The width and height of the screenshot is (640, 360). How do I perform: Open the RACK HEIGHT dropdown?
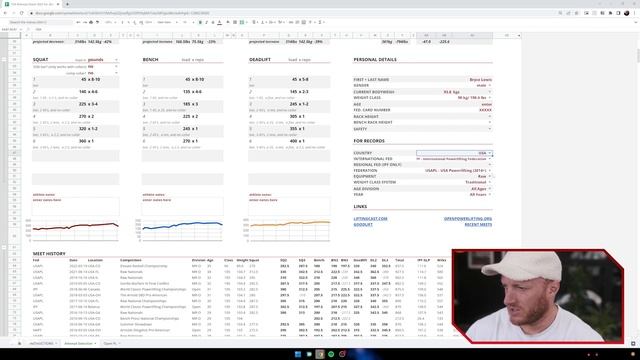point(489,116)
